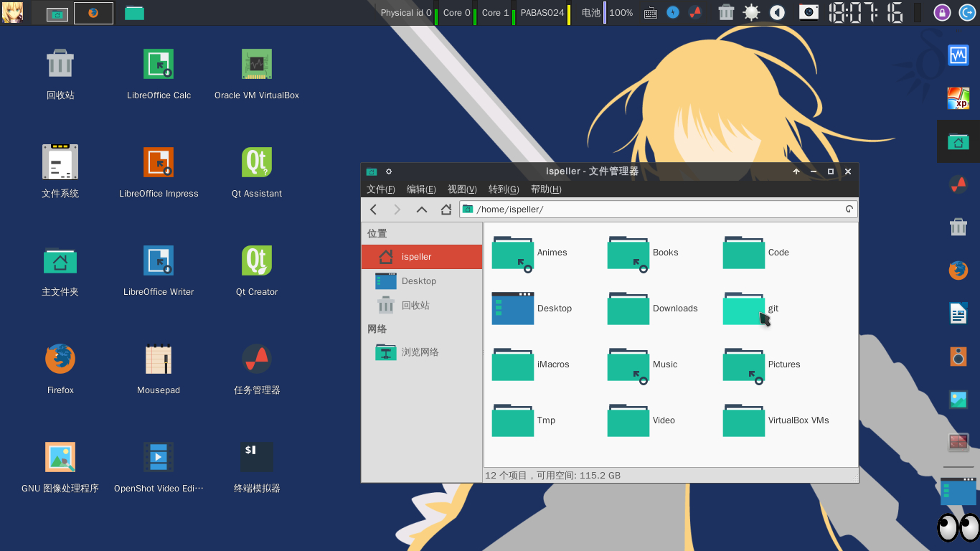This screenshot has width=980, height=551.
Task: Launch the speaker app from right dock
Action: [958, 356]
